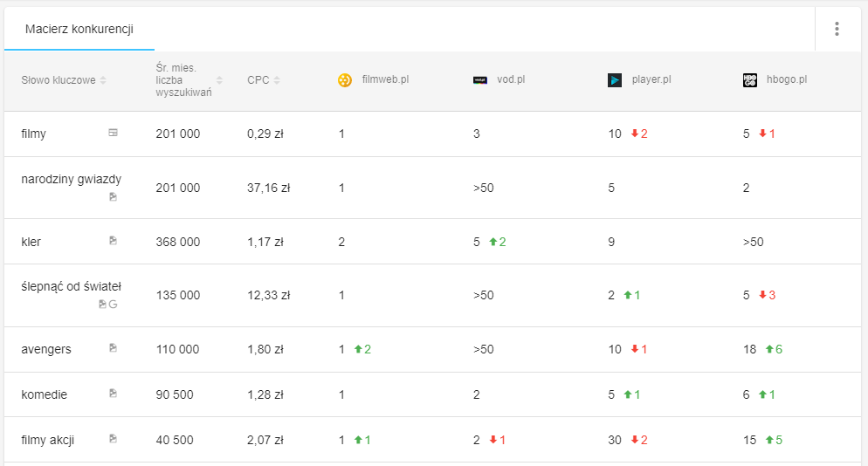Click the G icon under ślepnąć od świateł
This screenshot has width=868, height=466.
pos(113,305)
